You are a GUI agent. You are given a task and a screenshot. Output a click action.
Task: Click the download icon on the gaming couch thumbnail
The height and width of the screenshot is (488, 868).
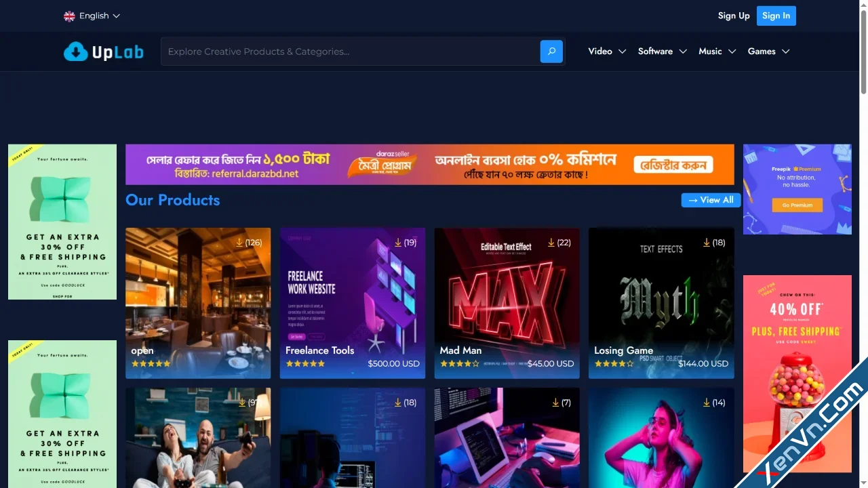(x=241, y=402)
